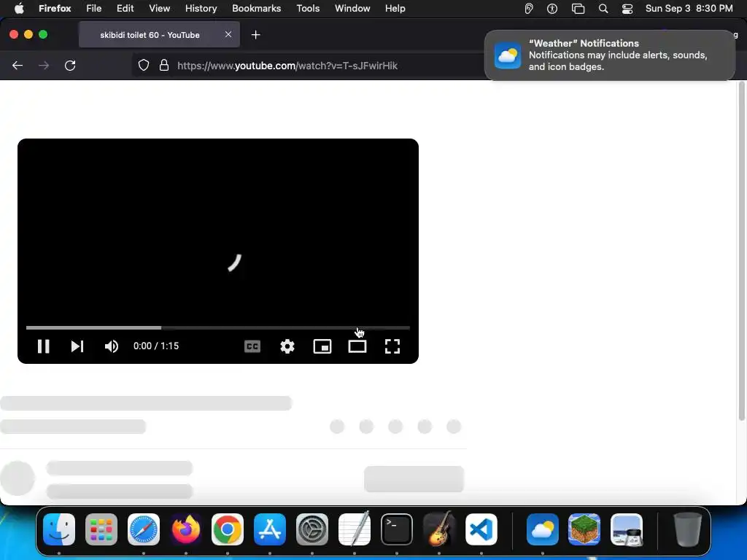Select the skibidi toilet 60 - YouTube tab
The width and height of the screenshot is (747, 560).
(x=159, y=35)
